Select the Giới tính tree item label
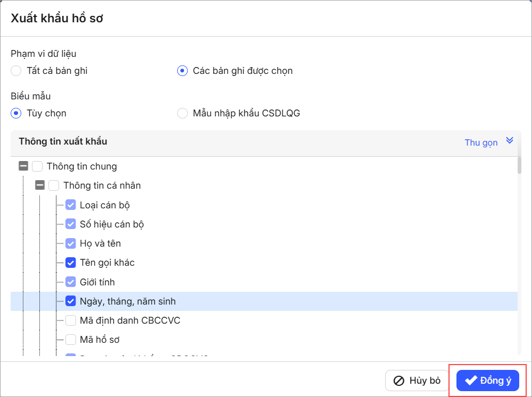Viewport: 532px width, 397px height. (97, 282)
